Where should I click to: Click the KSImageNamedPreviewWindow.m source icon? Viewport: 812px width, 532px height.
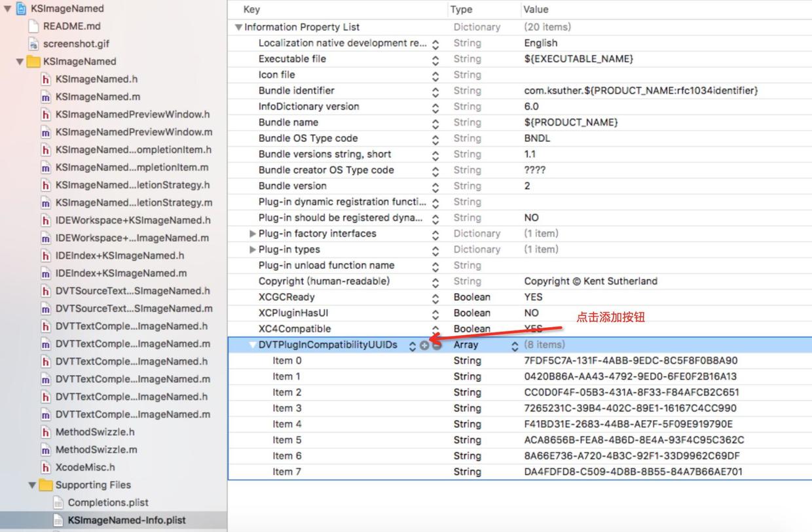tap(45, 132)
